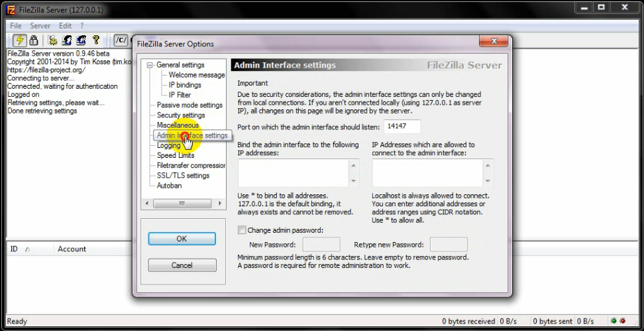
Task: Enable the Change admin password checkbox
Action: (242, 230)
